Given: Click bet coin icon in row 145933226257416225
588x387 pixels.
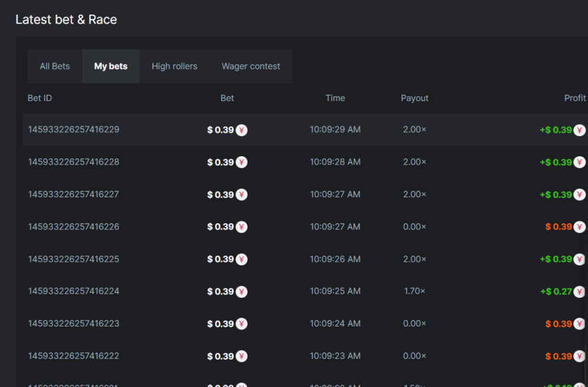Looking at the screenshot, I should pyautogui.click(x=242, y=259).
